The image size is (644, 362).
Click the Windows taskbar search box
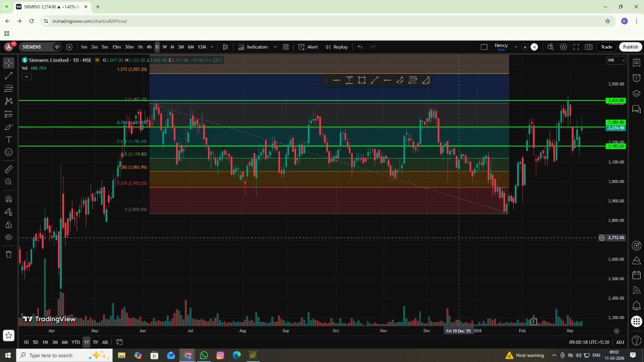point(65,355)
